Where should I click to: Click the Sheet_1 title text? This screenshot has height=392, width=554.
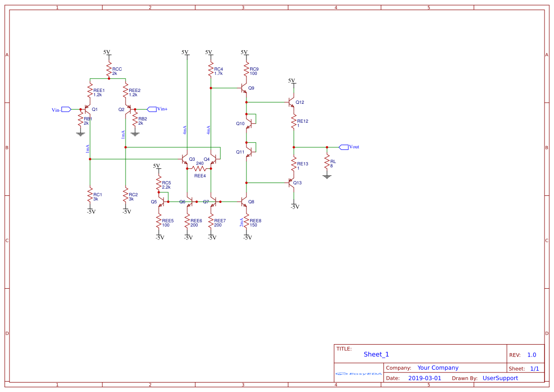point(376,354)
